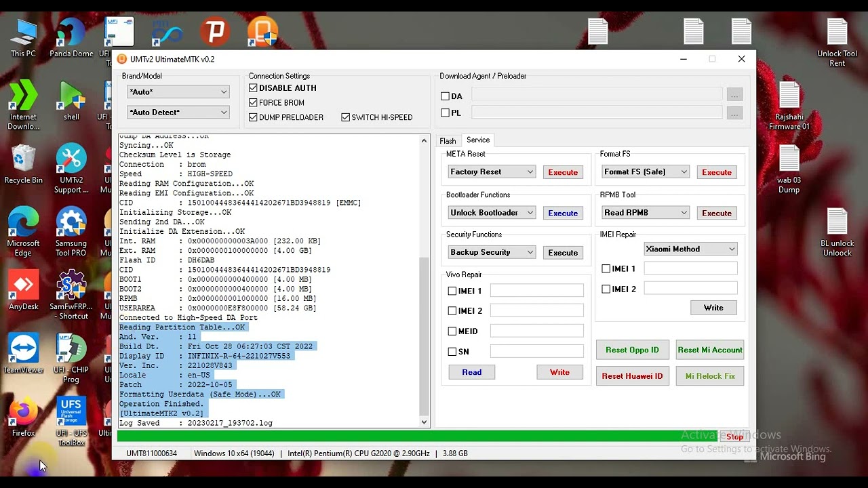The image size is (868, 488).
Task: Switch to the Flash tab
Action: (x=448, y=141)
